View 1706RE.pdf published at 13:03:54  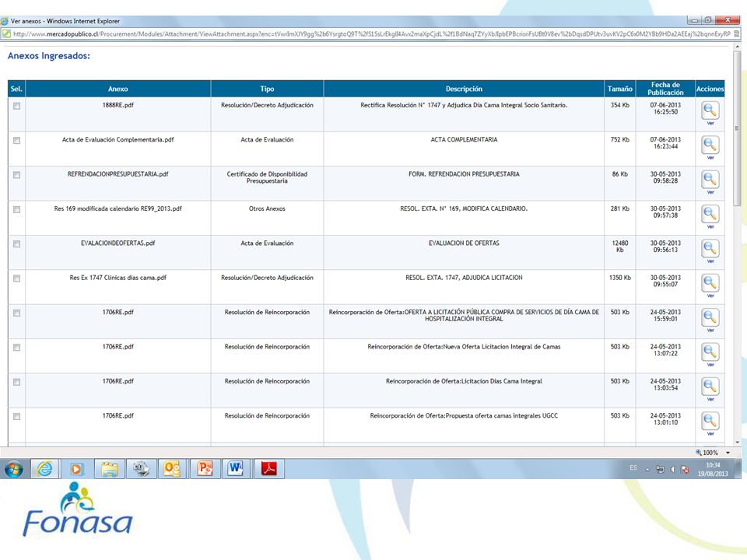tap(710, 387)
